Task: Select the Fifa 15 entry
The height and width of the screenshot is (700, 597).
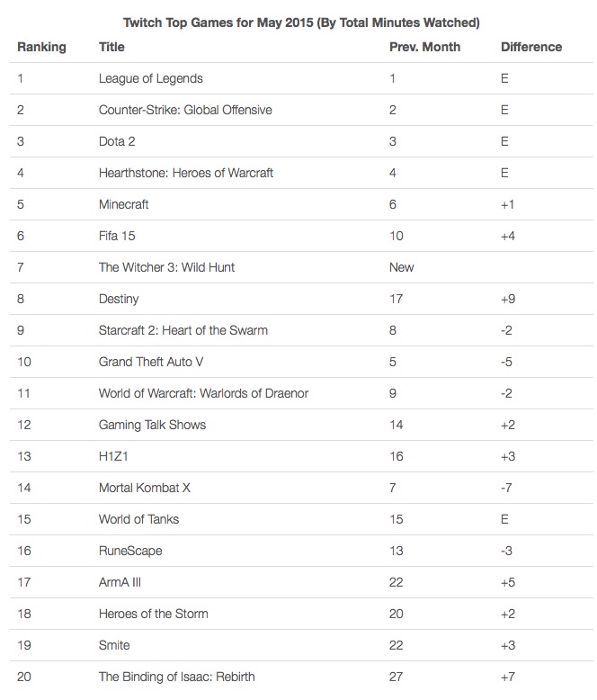Action: 117,236
